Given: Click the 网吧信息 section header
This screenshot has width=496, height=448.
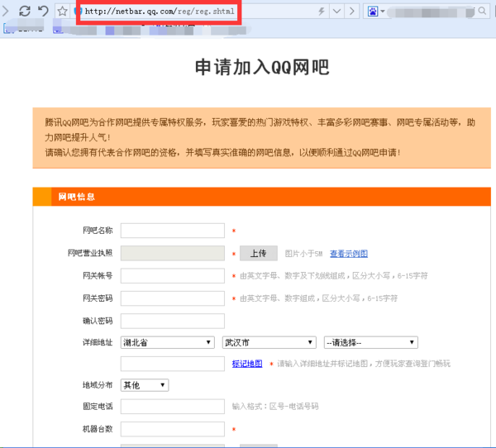Looking at the screenshot, I should pyautogui.click(x=261, y=197).
